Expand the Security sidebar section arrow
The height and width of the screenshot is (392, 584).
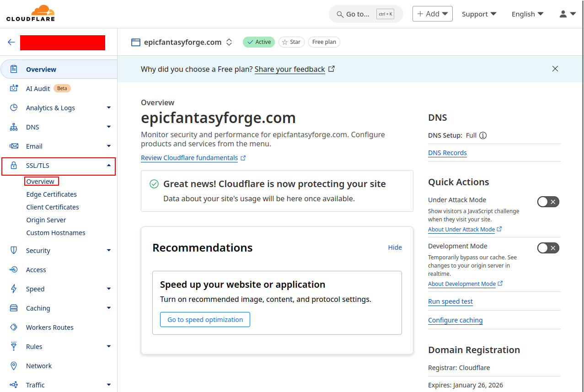click(109, 250)
